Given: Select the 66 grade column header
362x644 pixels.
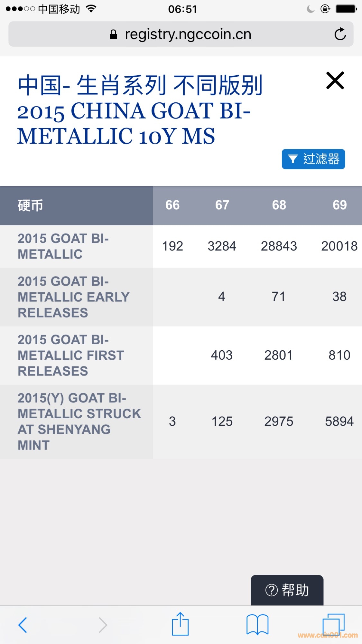Looking at the screenshot, I should coord(172,205).
